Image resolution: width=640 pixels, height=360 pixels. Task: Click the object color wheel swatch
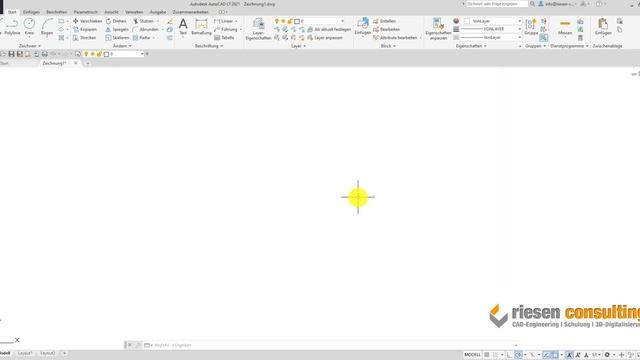[456, 21]
